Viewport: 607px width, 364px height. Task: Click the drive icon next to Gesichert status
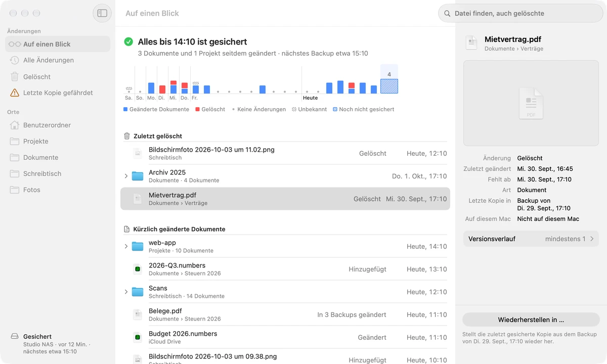click(15, 337)
